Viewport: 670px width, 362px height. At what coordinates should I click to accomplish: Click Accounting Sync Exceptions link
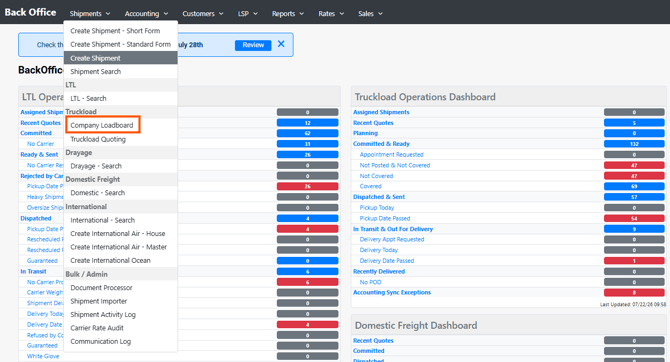click(x=392, y=292)
